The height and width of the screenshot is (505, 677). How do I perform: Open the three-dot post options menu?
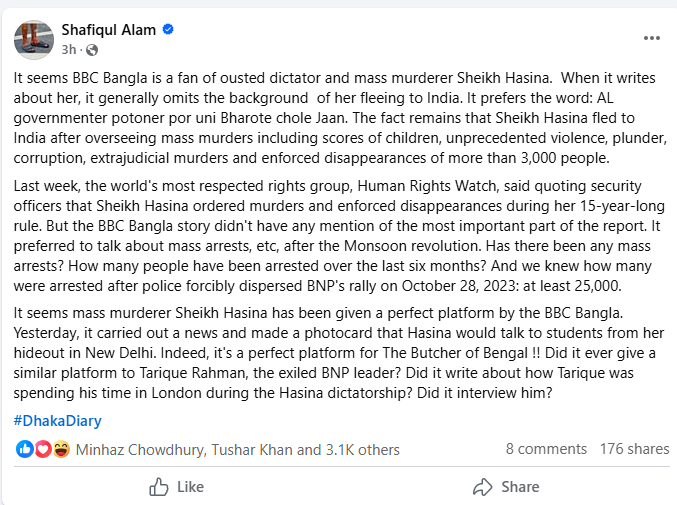coord(652,38)
